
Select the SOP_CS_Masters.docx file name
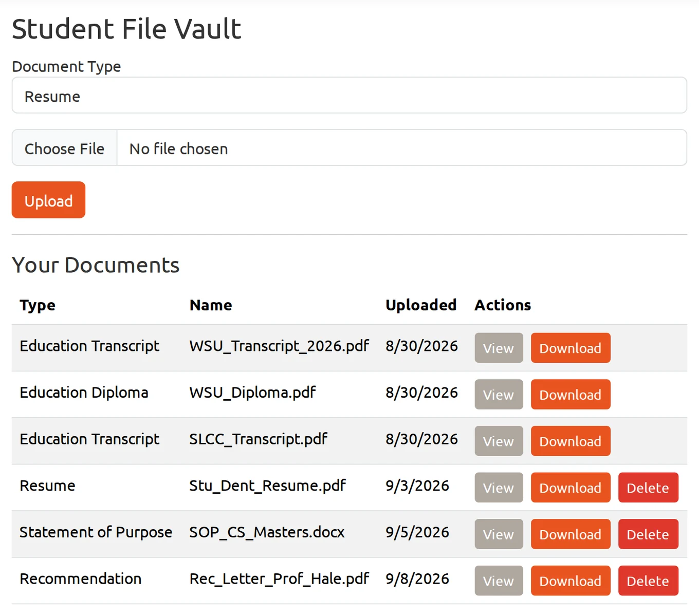point(267,532)
